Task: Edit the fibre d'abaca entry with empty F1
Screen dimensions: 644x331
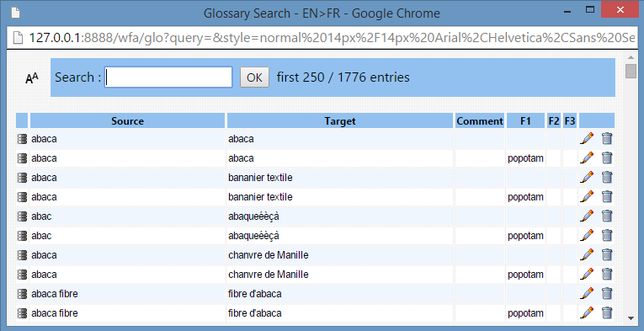Action: point(587,293)
